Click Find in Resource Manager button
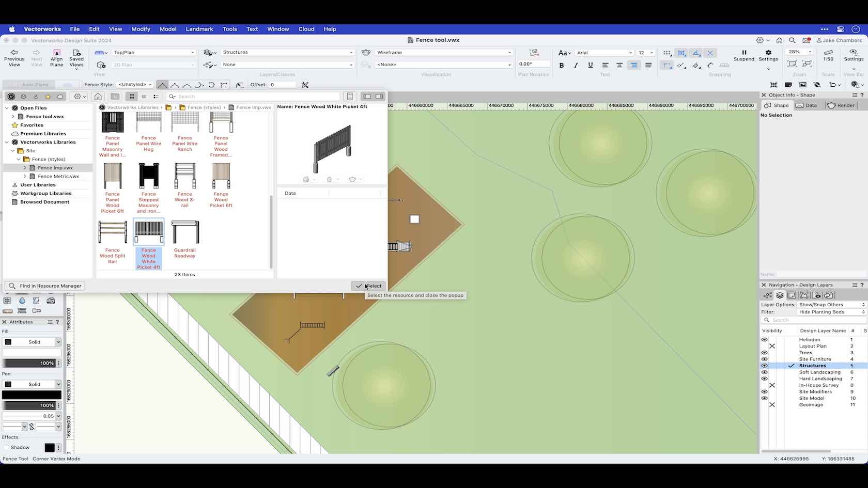 (x=45, y=286)
